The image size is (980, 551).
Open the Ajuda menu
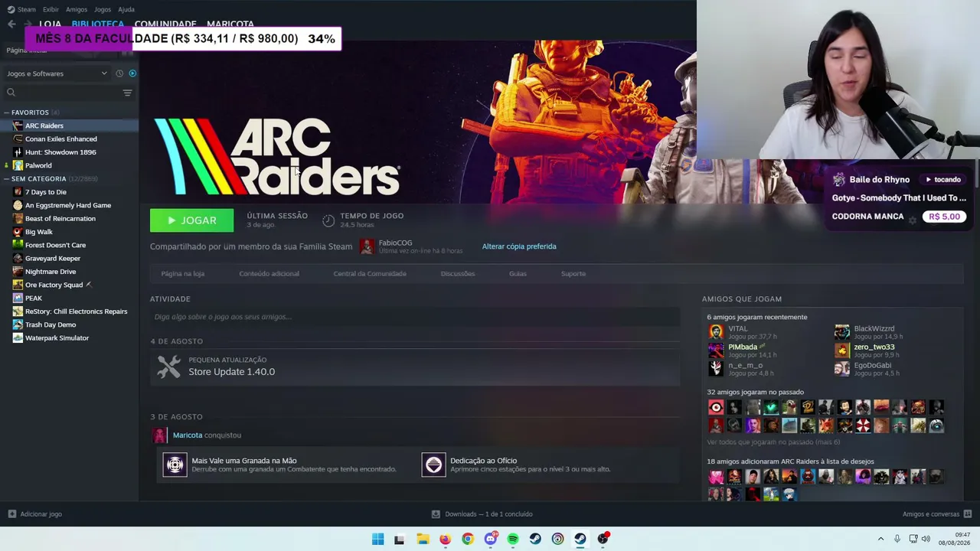pos(126,9)
